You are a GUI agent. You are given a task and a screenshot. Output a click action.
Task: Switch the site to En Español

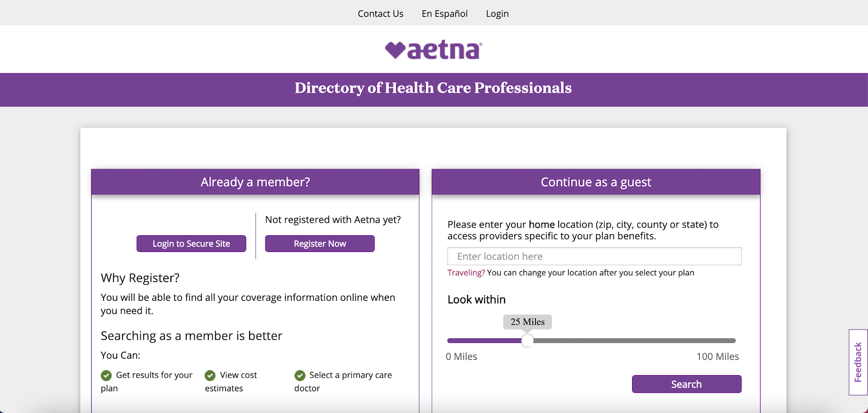pos(444,14)
